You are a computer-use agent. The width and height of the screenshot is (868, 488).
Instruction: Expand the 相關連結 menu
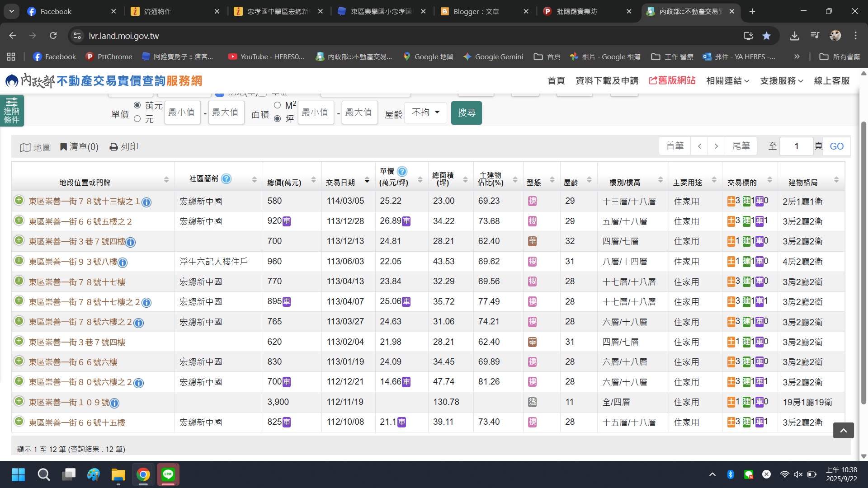(x=727, y=81)
